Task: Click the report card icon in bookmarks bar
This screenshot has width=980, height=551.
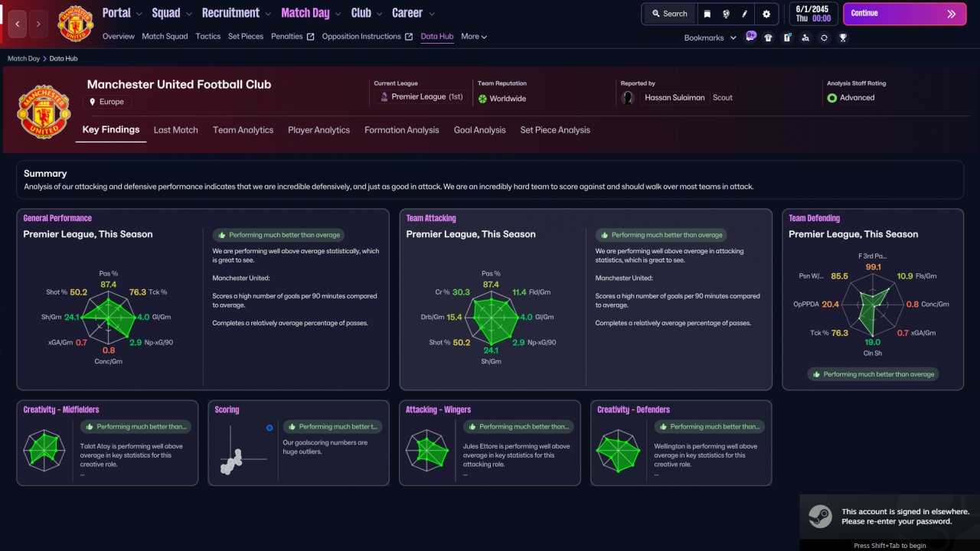Action: click(x=787, y=37)
